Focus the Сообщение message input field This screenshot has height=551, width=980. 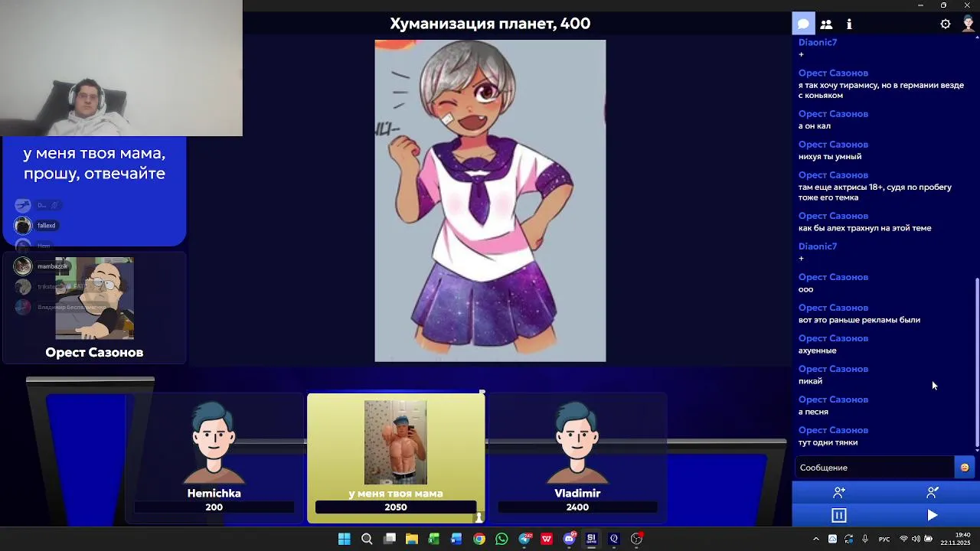[874, 468]
